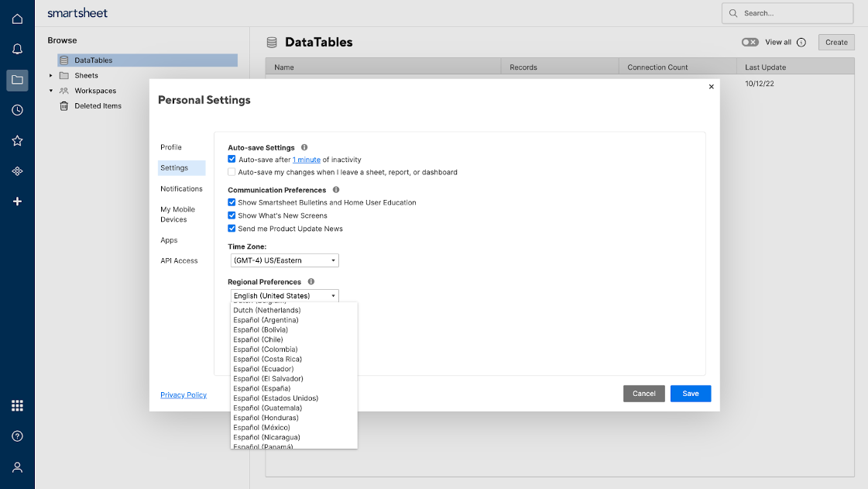Open the Solution Center icon in sidebar

[17, 171]
